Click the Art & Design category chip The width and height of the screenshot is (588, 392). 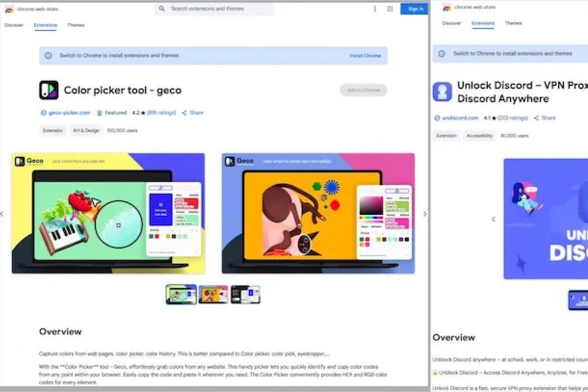[86, 131]
